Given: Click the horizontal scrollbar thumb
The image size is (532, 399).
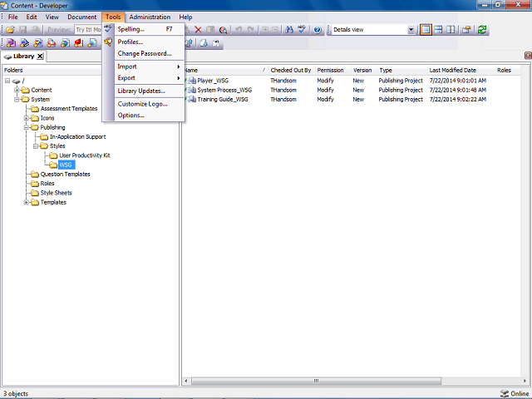Looking at the screenshot, I should (x=316, y=381).
